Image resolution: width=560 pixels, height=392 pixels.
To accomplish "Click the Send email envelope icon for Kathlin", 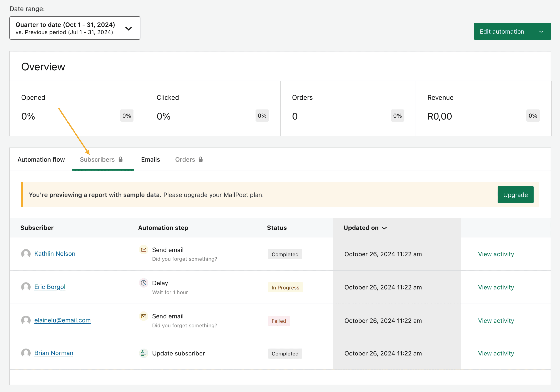I will pyautogui.click(x=144, y=250).
